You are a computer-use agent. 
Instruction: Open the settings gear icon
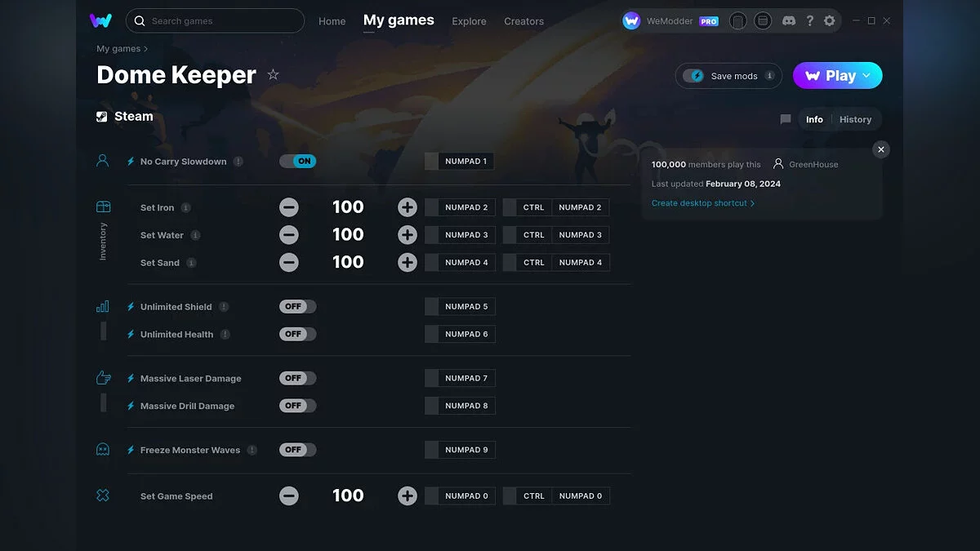coord(830,20)
